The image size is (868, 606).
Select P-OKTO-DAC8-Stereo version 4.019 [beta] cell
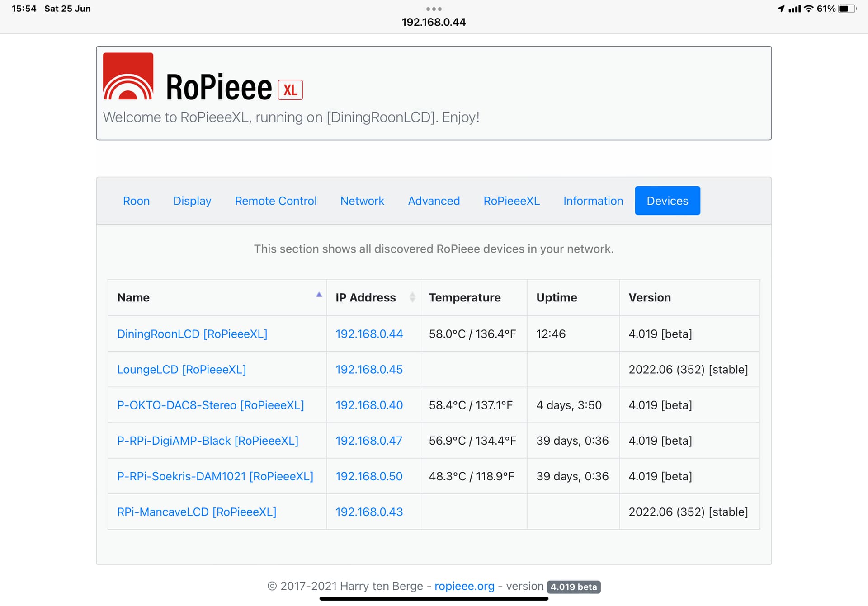[689, 405]
